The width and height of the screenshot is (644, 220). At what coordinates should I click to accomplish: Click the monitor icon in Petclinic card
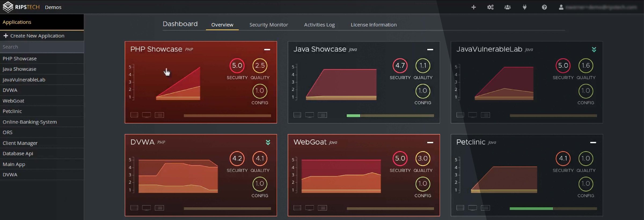473,208
